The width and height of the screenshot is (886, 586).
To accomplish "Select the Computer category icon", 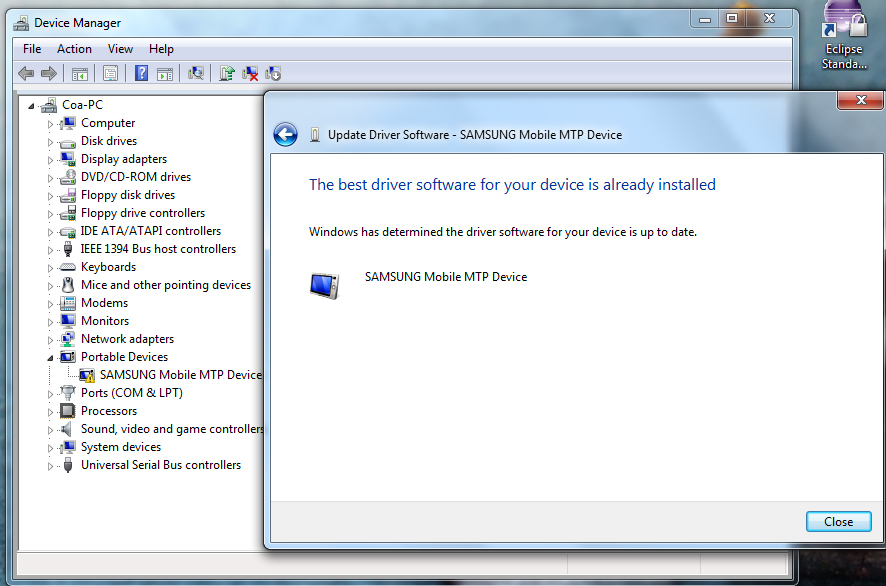I will (68, 123).
